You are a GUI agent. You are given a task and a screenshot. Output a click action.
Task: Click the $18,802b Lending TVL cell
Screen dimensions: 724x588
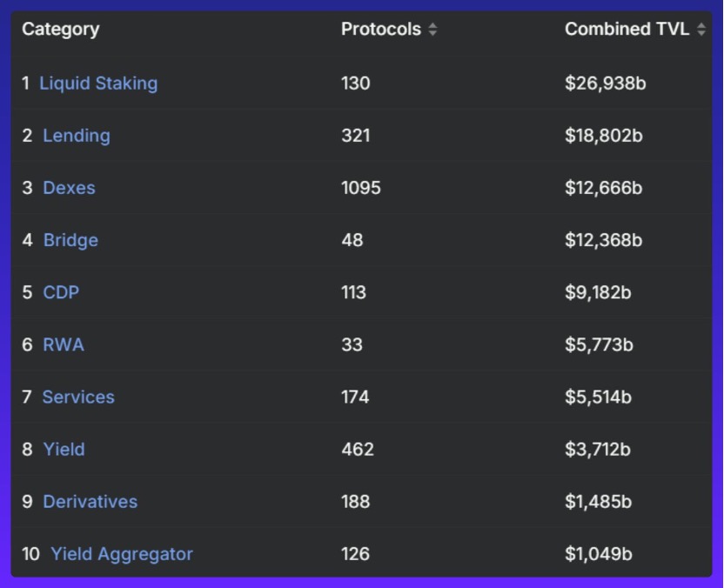(603, 136)
